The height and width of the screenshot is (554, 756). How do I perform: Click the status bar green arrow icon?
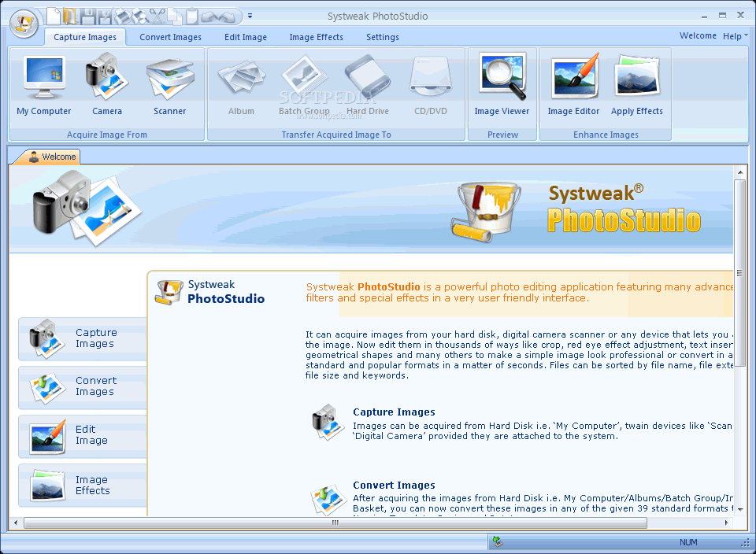[x=498, y=542]
